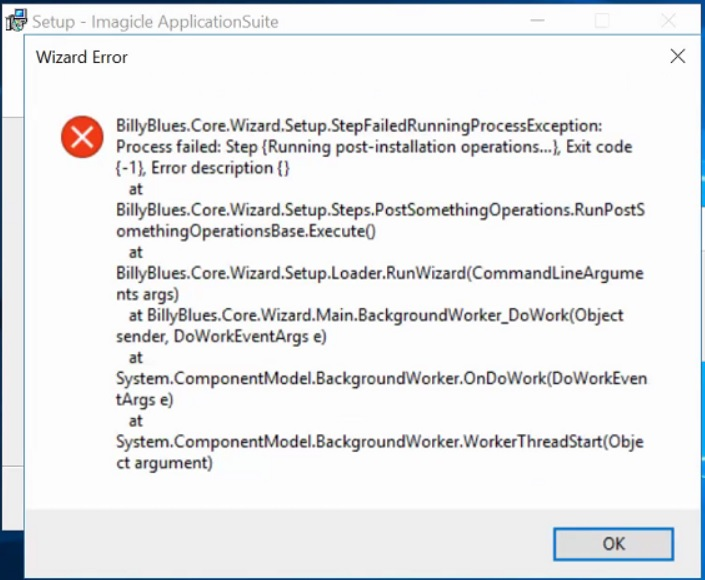The height and width of the screenshot is (580, 705).
Task: Click the BackgroundWorker.OnDoWork stack trace line
Action: 381,379
